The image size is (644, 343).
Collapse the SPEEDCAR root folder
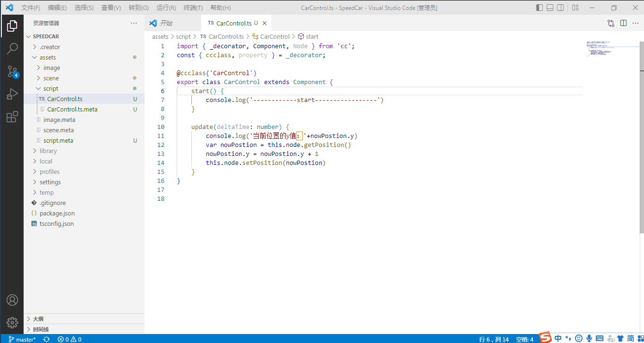pyautogui.click(x=84, y=36)
